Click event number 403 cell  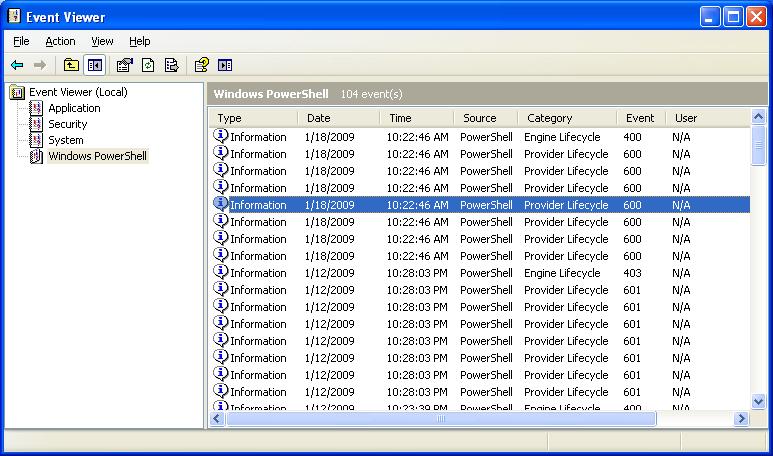click(x=632, y=273)
